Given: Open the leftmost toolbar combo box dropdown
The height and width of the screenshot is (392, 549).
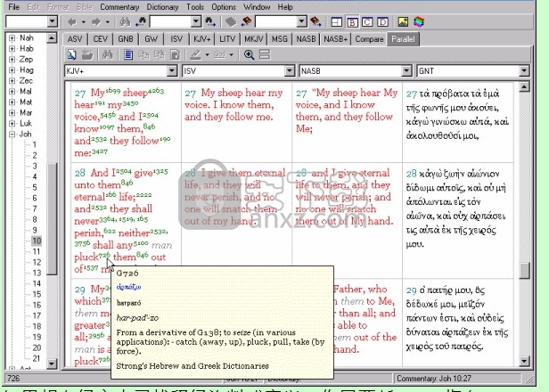Looking at the screenshot, I should [53, 21].
